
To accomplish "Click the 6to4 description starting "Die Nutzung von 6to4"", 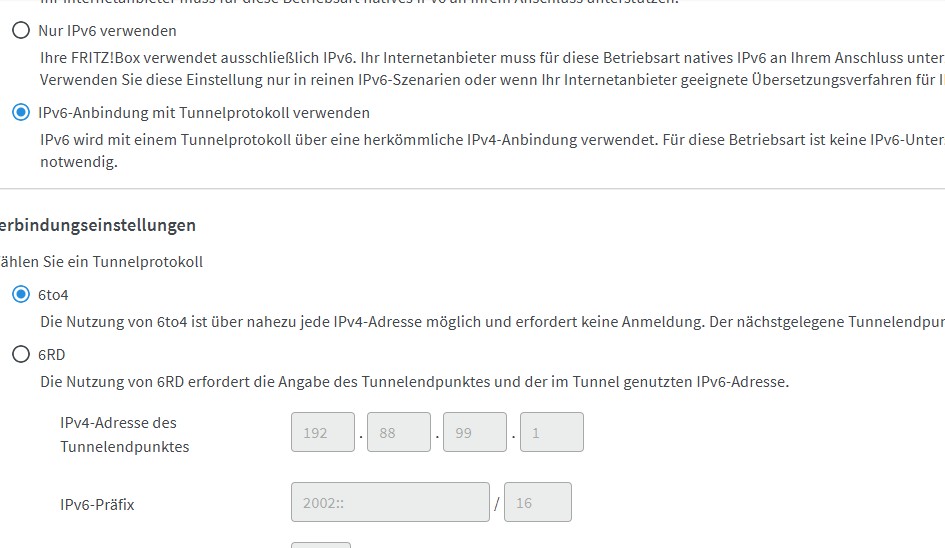I will (400, 322).
